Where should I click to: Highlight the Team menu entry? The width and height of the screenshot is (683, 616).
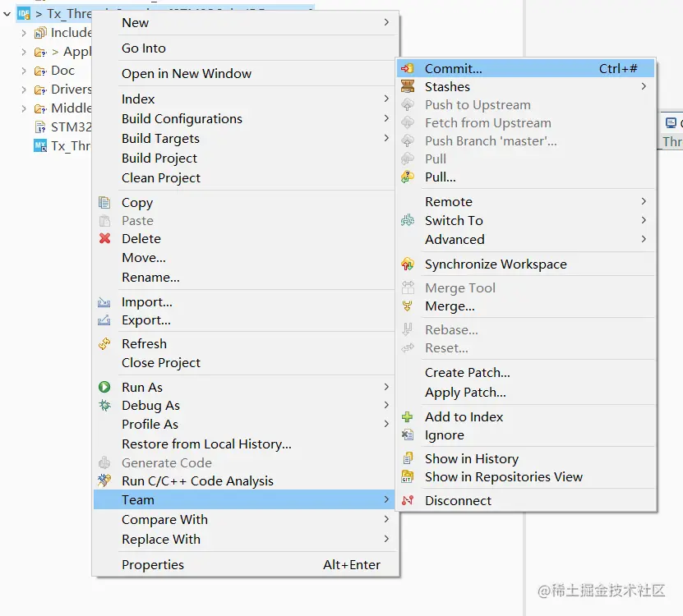[137, 499]
